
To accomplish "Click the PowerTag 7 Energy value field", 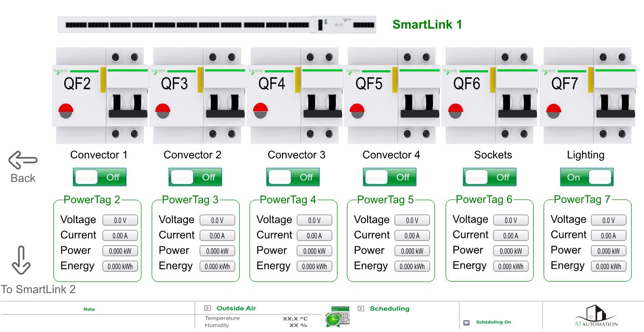I will [608, 266].
